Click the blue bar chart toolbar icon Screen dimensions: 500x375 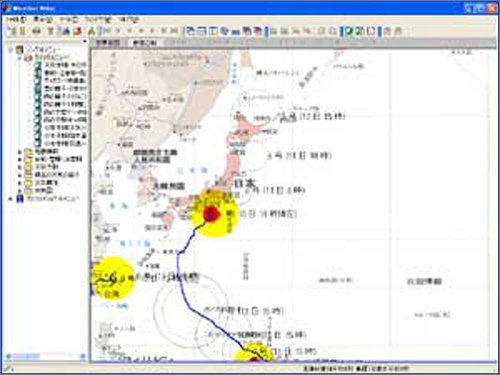coord(236,32)
